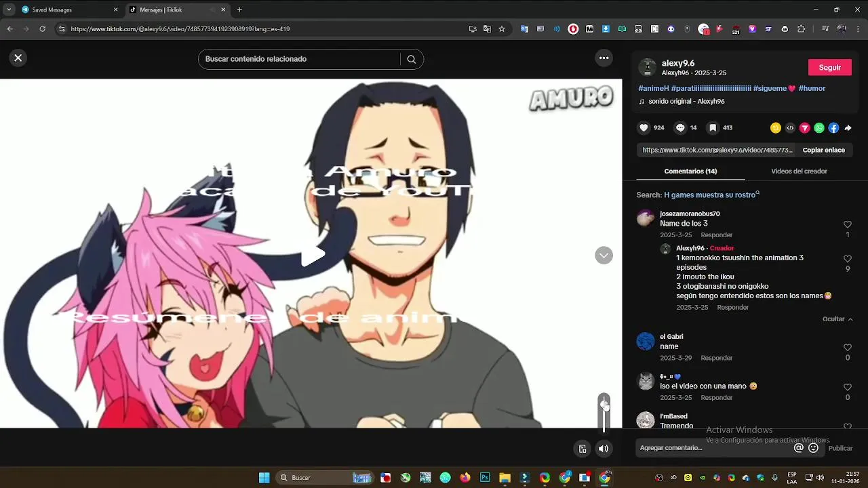
Task: Switch to Videos del creador tab
Action: tap(799, 171)
